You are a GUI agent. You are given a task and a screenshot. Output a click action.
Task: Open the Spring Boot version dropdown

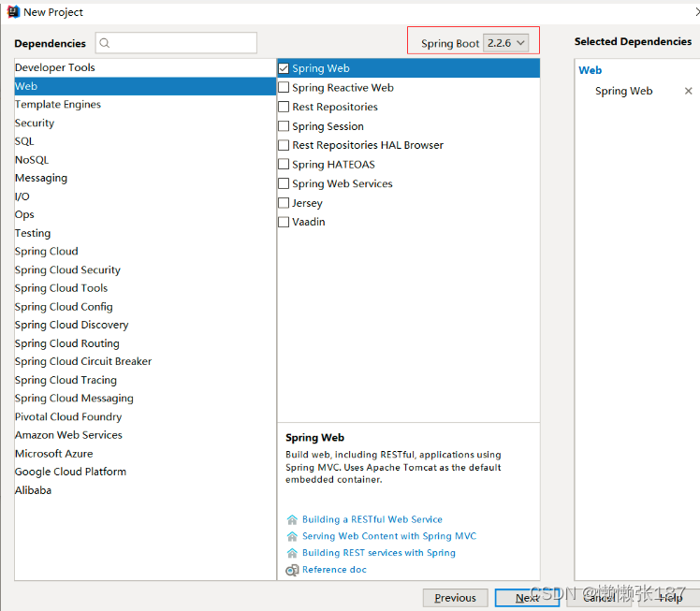[505, 43]
